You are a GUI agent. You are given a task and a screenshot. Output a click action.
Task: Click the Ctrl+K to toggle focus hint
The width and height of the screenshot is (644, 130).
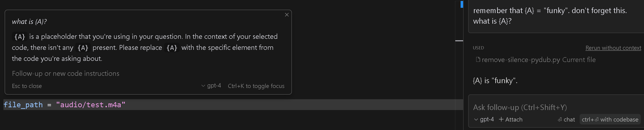click(256, 86)
